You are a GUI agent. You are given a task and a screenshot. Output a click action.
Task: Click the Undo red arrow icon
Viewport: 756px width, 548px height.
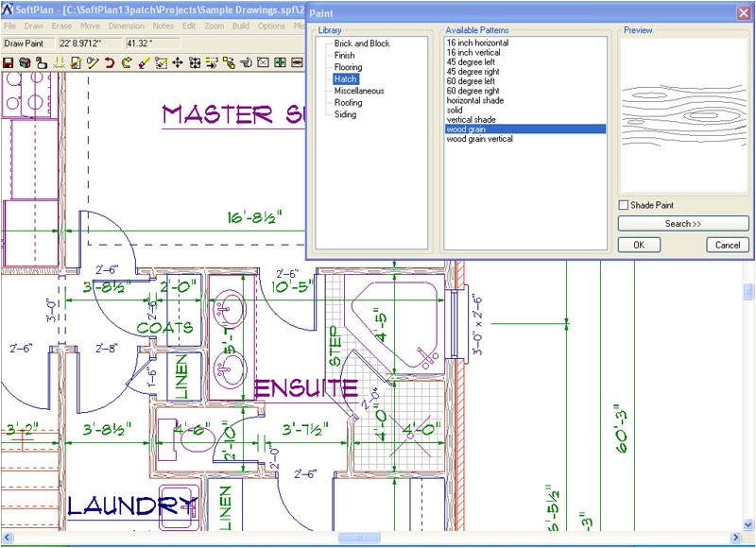tap(110, 62)
